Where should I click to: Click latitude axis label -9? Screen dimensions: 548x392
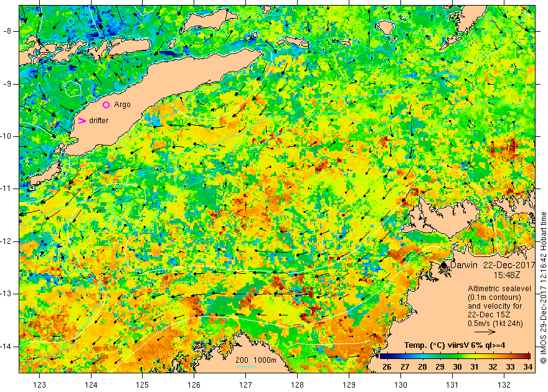point(7,84)
